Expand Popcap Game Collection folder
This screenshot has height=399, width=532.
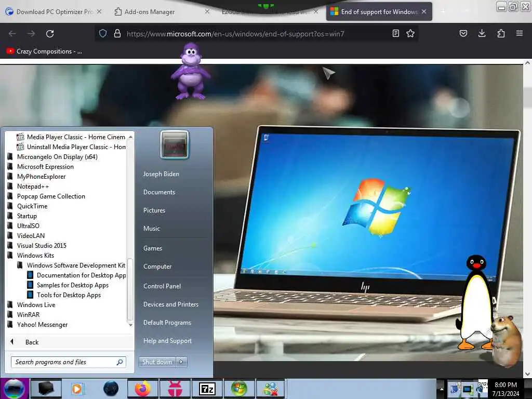46,196
